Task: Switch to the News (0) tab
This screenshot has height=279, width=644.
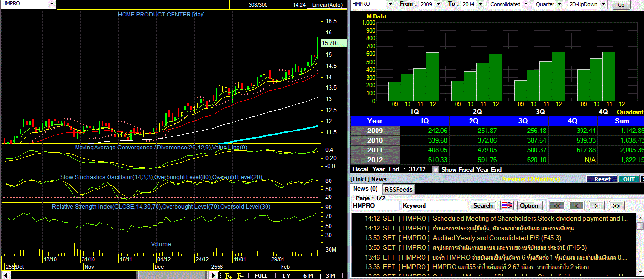Action: click(365, 189)
